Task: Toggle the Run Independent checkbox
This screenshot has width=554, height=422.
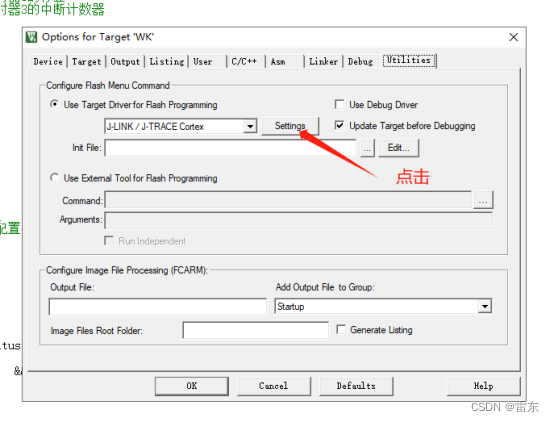Action: 109,241
